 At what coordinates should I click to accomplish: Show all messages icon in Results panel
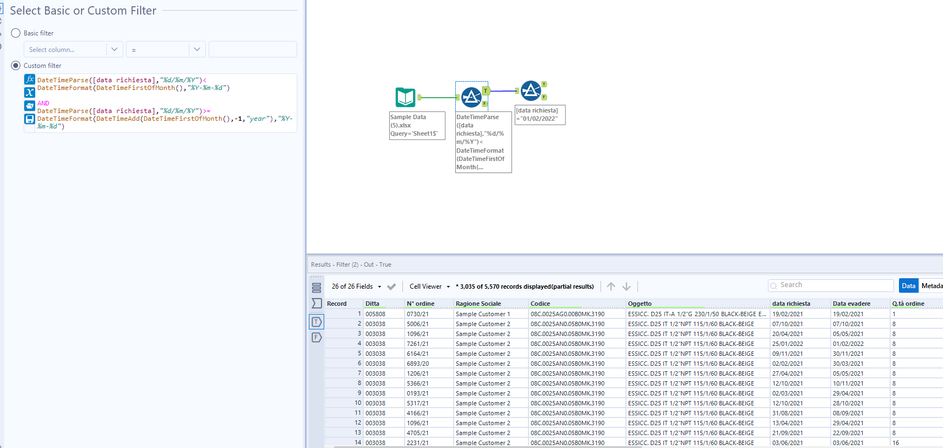coord(316,287)
